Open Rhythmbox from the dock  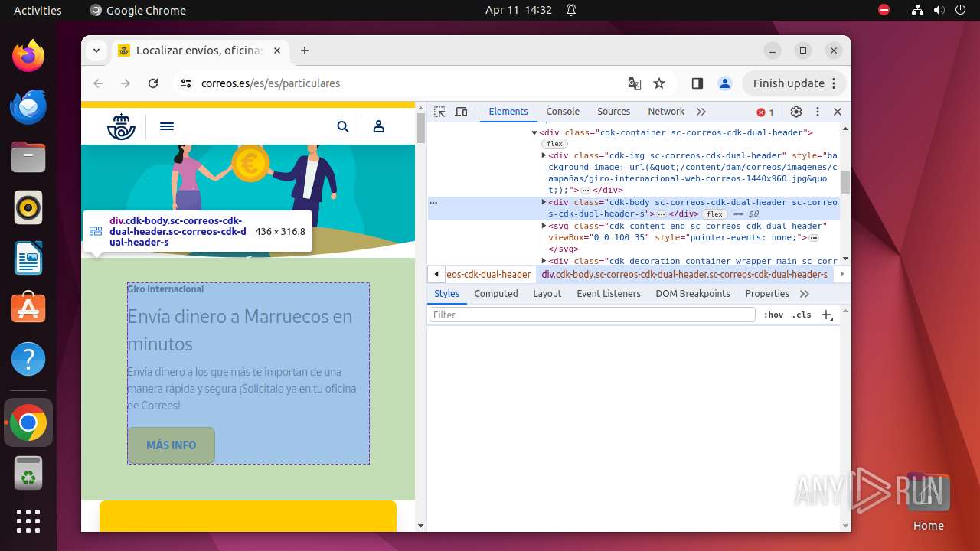point(28,208)
